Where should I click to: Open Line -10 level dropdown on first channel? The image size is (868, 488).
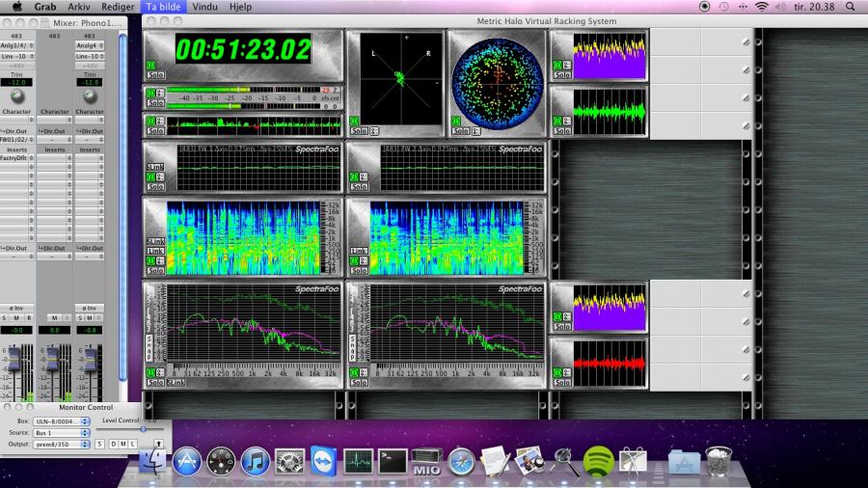(16, 57)
